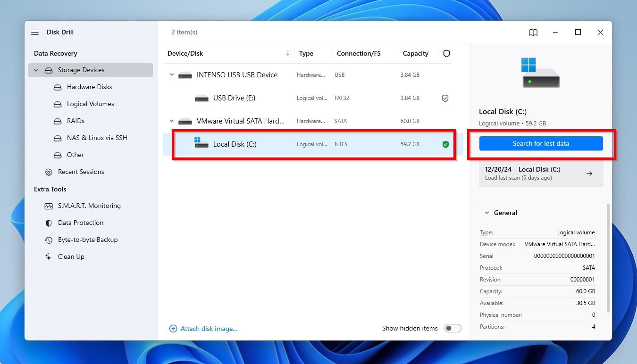Select Other under Storage Devices
The width and height of the screenshot is (637, 364).
pos(75,155)
